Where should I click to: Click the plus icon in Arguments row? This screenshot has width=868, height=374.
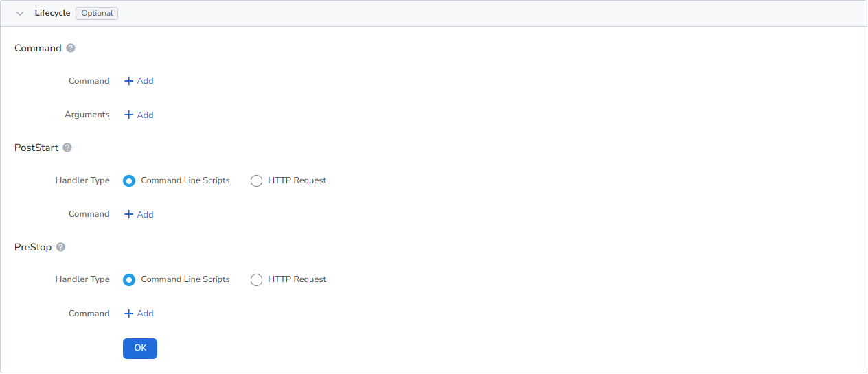click(x=128, y=115)
